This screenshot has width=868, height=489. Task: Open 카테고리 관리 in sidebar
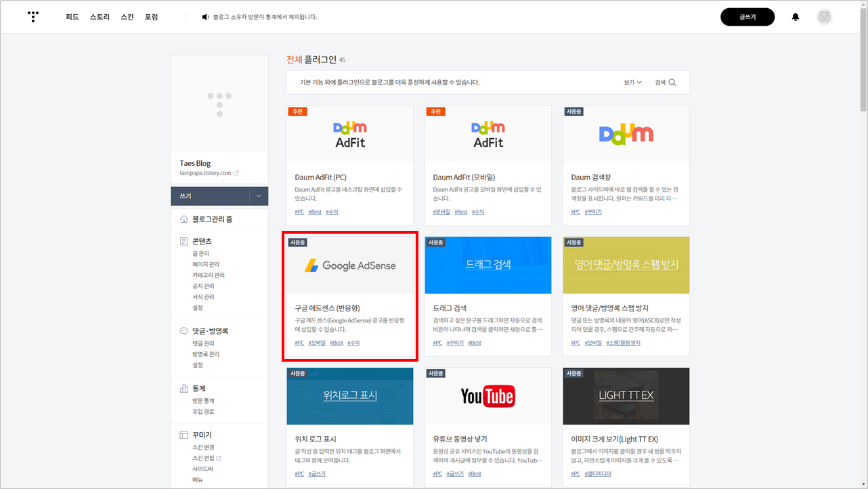tap(209, 275)
